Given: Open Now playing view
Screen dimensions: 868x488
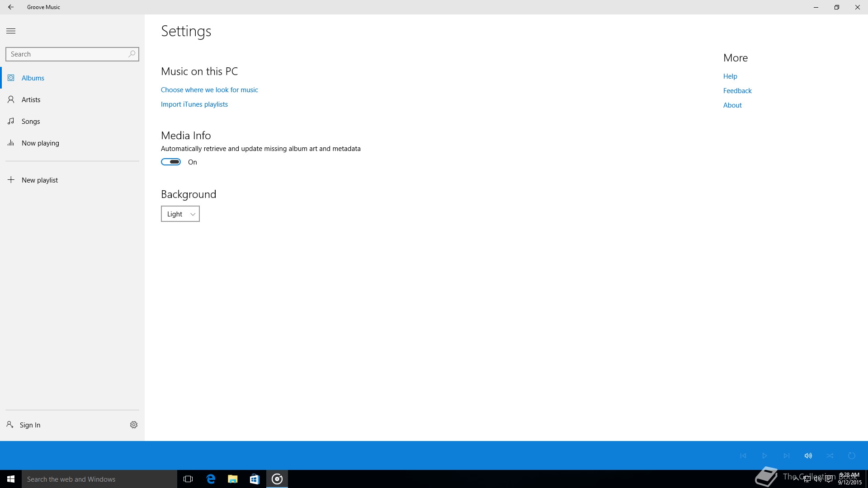Looking at the screenshot, I should (72, 143).
